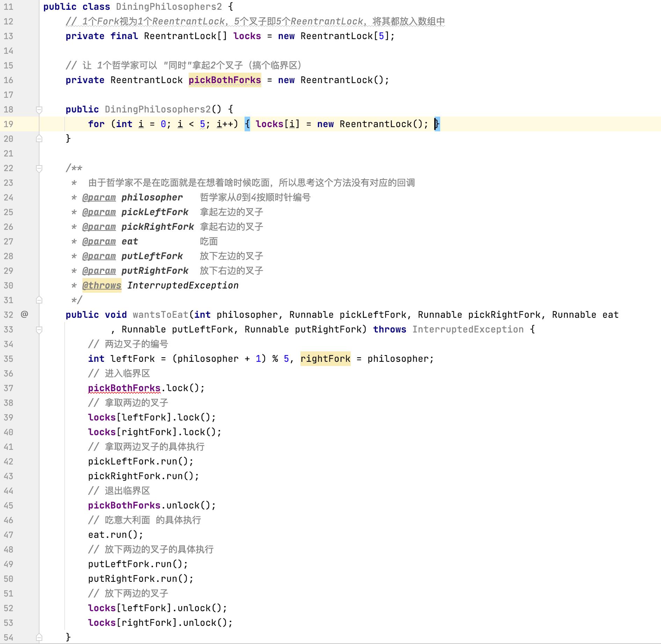661x644 pixels.
Task: Click the putLeftFork.run() call
Action: coord(138,564)
